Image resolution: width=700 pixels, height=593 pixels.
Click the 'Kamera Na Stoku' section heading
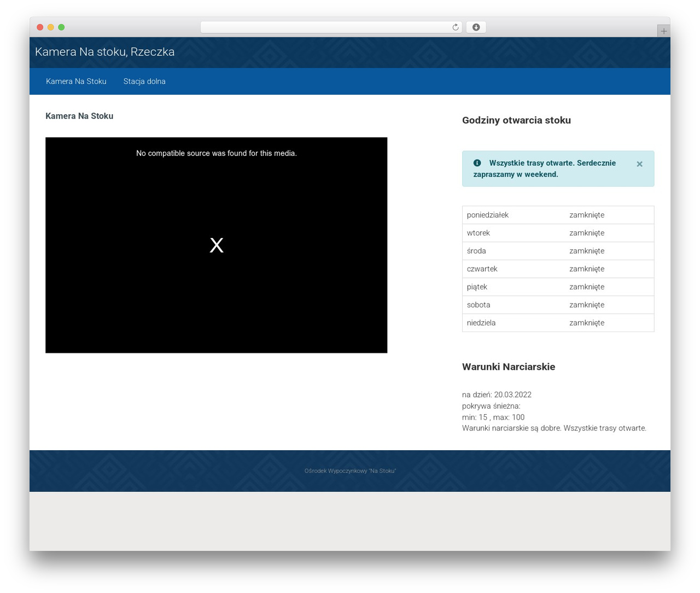79,116
